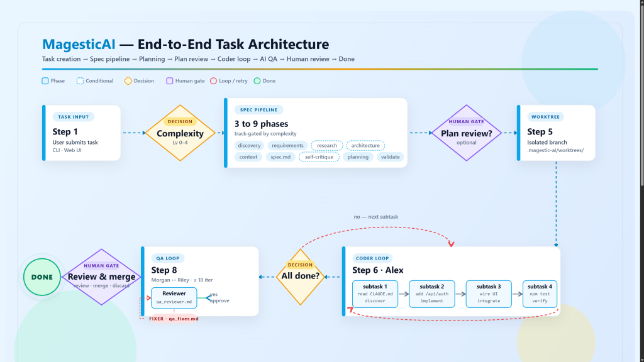Click the green DONE circle
This screenshot has width=644, height=362.
pyautogui.click(x=42, y=277)
